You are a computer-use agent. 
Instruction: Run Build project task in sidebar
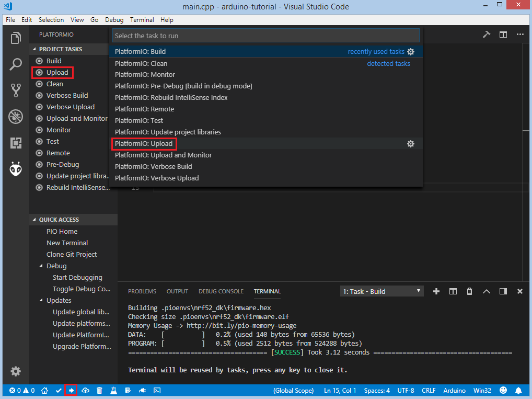click(54, 61)
